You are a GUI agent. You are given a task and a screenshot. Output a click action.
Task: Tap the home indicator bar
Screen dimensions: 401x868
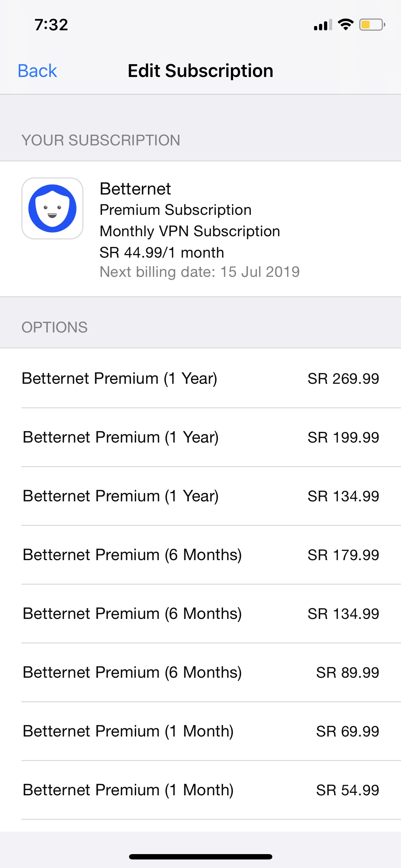click(200, 857)
